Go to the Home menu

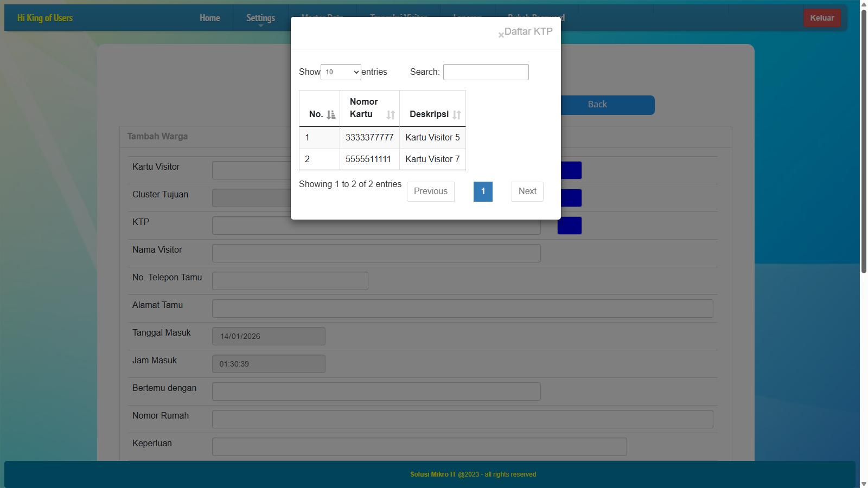[209, 18]
